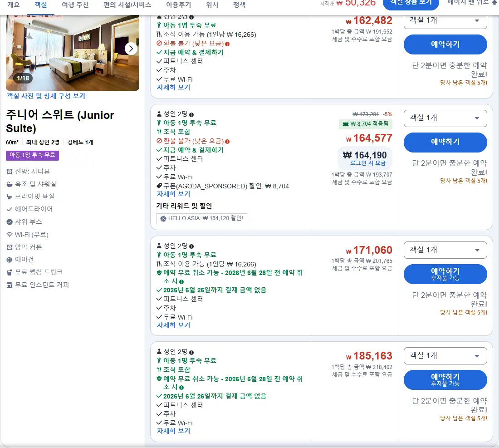The height and width of the screenshot is (448, 499).
Task: Click the bathtub icon next to 욕조 및 샤워실
Action: [x=10, y=184]
